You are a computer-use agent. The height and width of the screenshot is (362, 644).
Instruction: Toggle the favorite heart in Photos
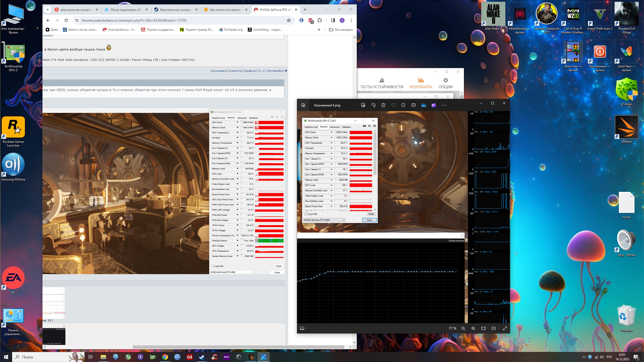click(x=393, y=105)
